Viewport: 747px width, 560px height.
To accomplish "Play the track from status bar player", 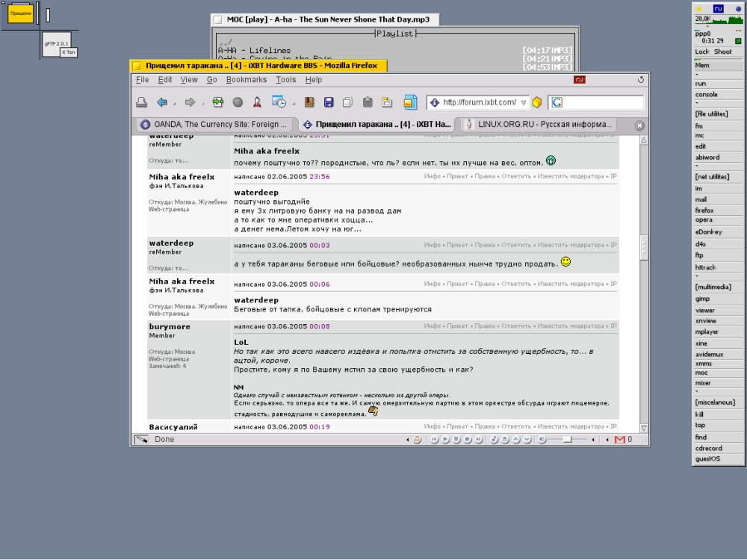I will click(x=445, y=440).
